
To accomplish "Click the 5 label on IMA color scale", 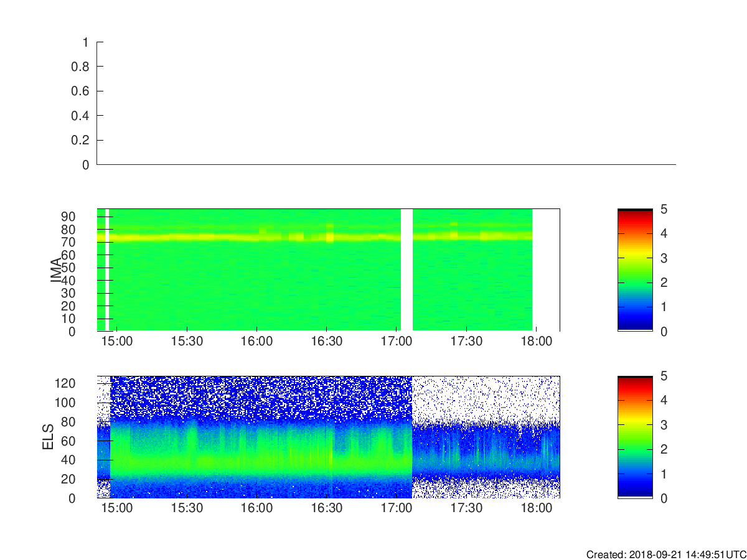I will point(664,209).
